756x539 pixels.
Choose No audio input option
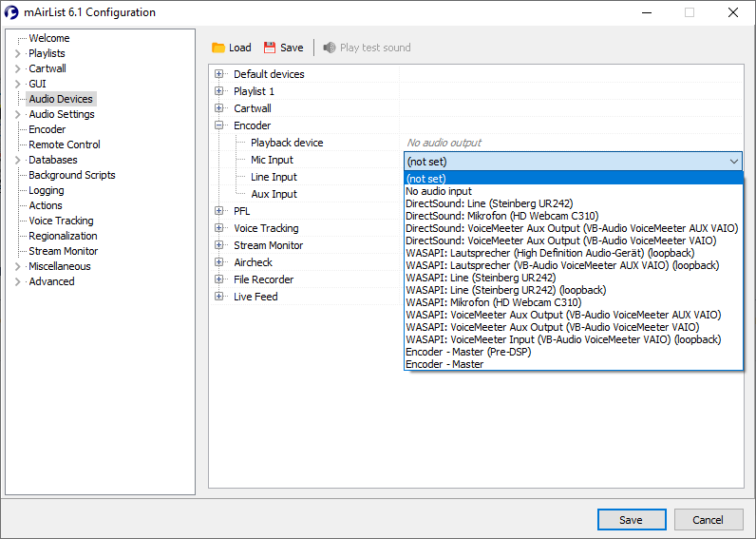[x=574, y=191]
